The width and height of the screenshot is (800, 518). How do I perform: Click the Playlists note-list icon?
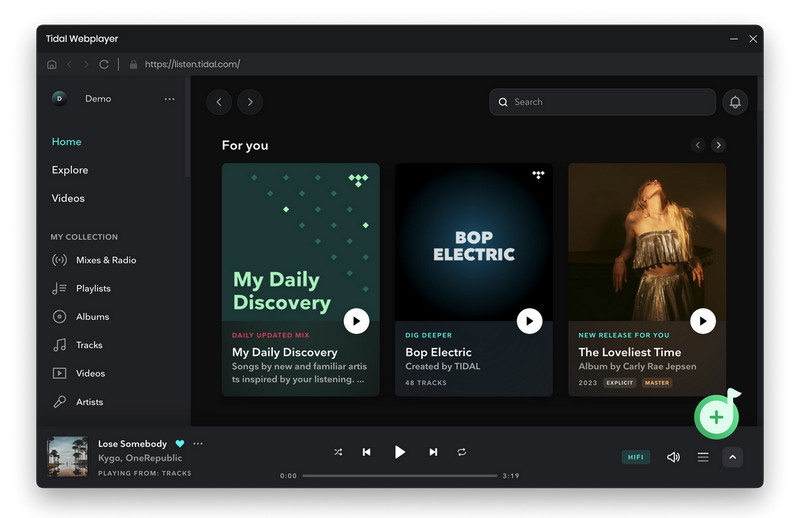(59, 288)
